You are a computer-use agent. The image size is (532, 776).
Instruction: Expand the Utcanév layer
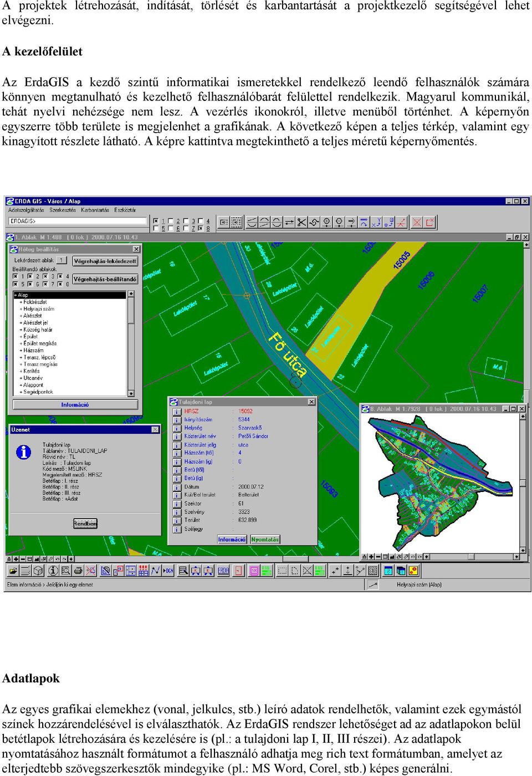click(x=21, y=378)
